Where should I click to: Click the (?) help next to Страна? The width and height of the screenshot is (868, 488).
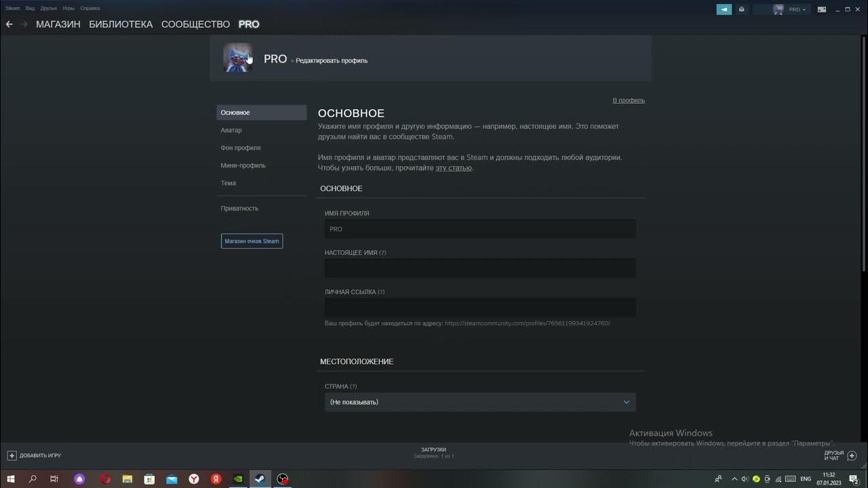pyautogui.click(x=353, y=386)
